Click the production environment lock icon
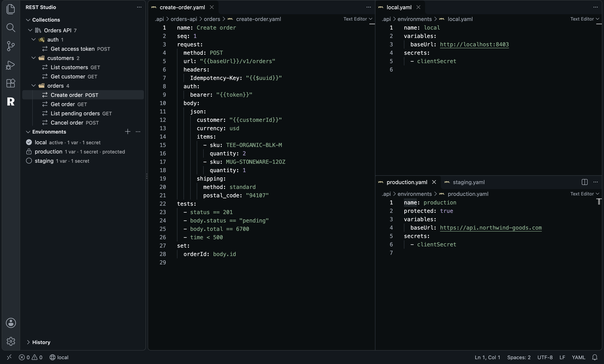The width and height of the screenshot is (604, 364). [29, 151]
